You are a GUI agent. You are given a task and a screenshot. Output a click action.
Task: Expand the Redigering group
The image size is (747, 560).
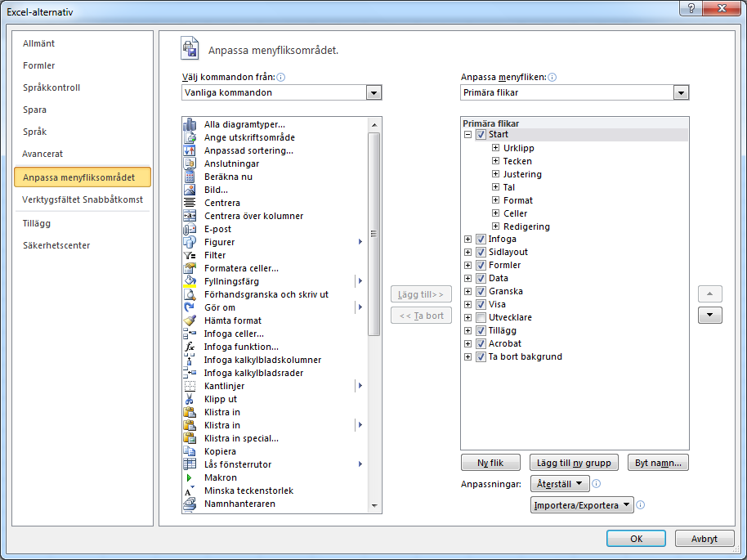click(x=495, y=226)
